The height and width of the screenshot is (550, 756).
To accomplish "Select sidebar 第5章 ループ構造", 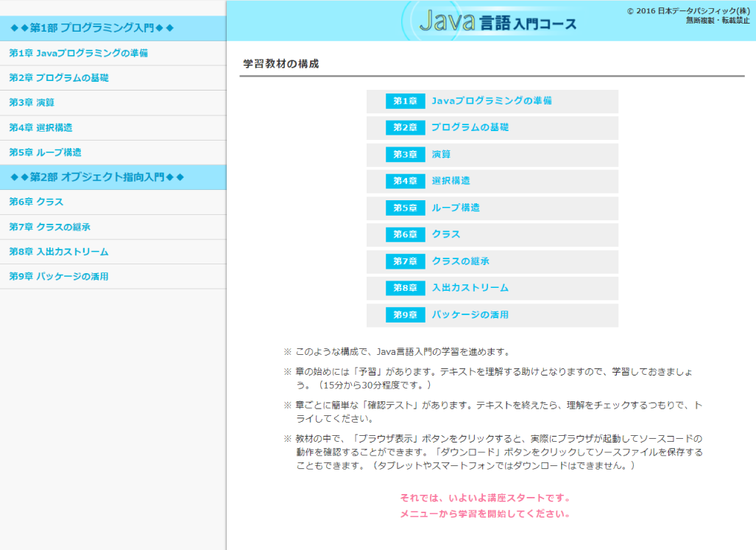I will pyautogui.click(x=113, y=152).
